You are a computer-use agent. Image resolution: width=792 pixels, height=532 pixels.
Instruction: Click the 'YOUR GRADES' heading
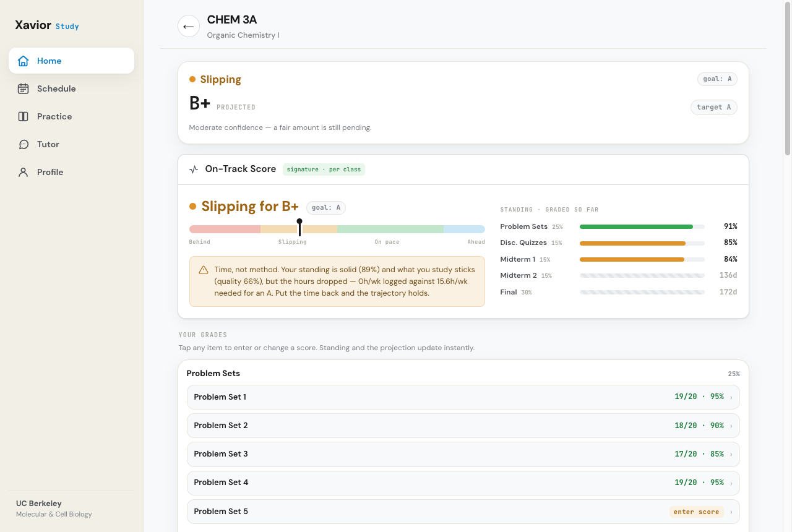pos(203,335)
